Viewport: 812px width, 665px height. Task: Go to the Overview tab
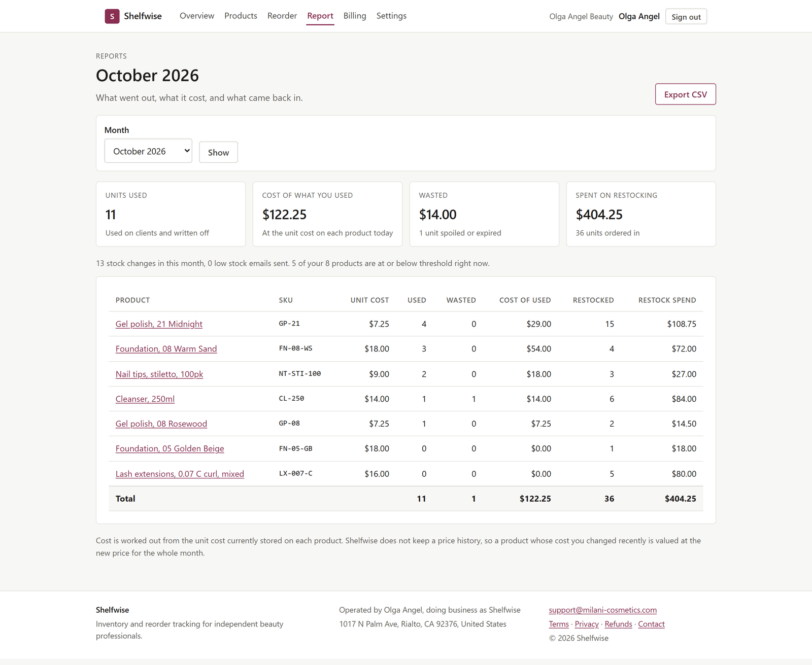coord(197,16)
